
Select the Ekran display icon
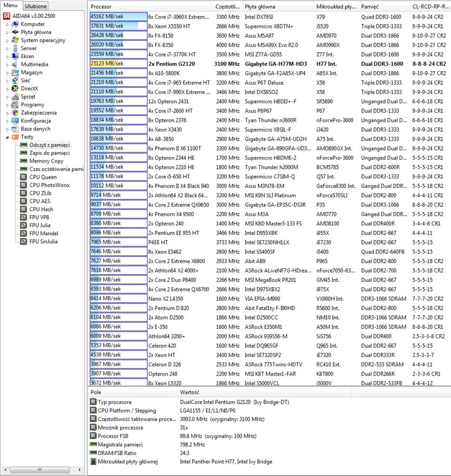click(x=15, y=56)
